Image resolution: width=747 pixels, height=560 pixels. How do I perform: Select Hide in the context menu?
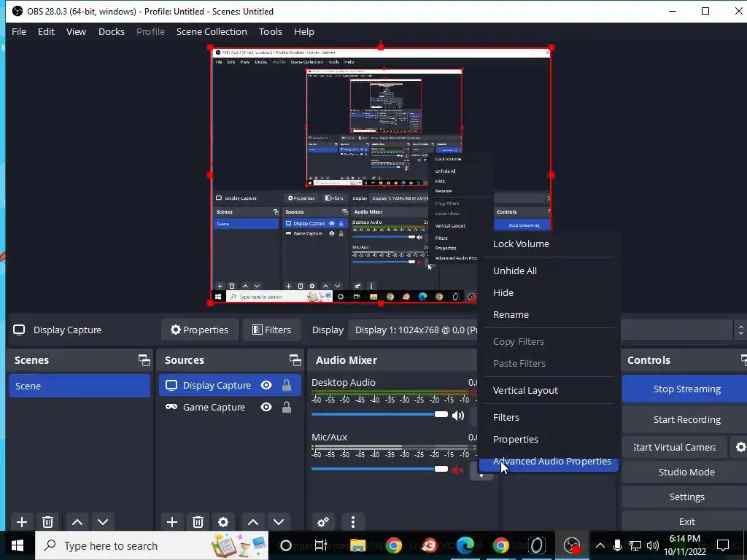tap(549, 292)
